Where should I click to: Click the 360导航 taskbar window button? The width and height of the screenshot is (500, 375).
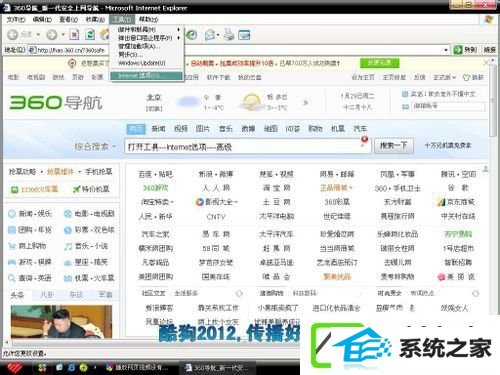click(218, 368)
